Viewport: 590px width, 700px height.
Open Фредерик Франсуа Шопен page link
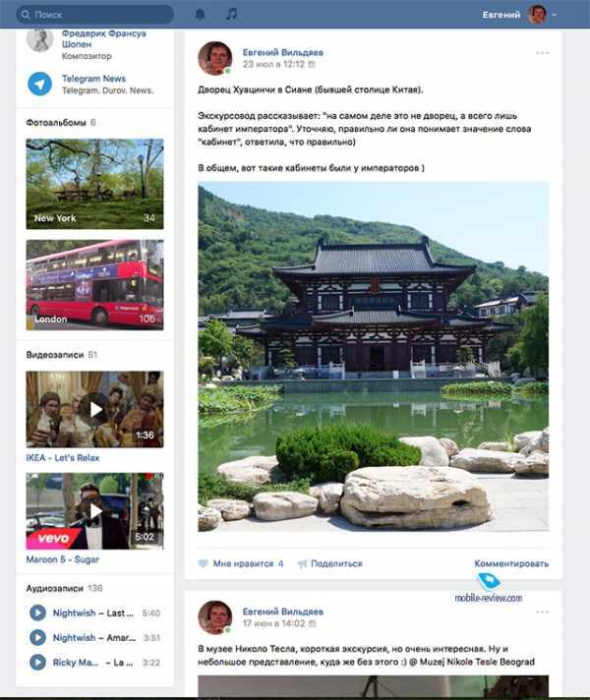(103, 39)
